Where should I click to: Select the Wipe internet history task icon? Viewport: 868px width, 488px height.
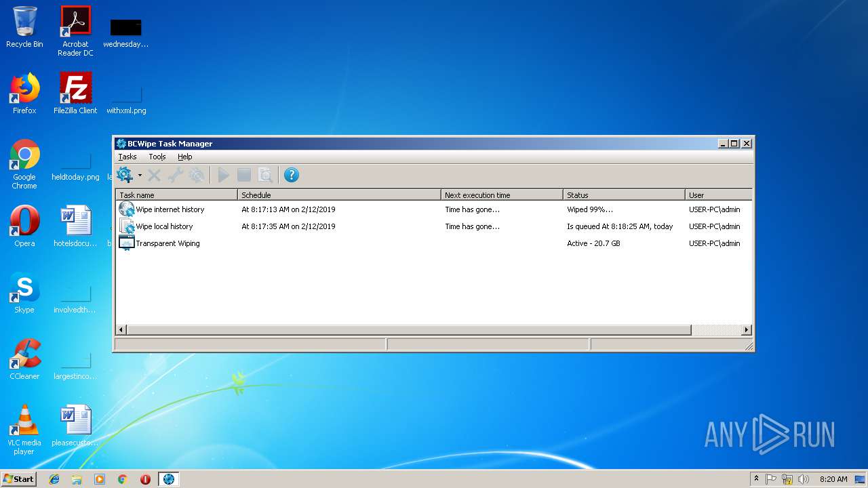(127, 209)
